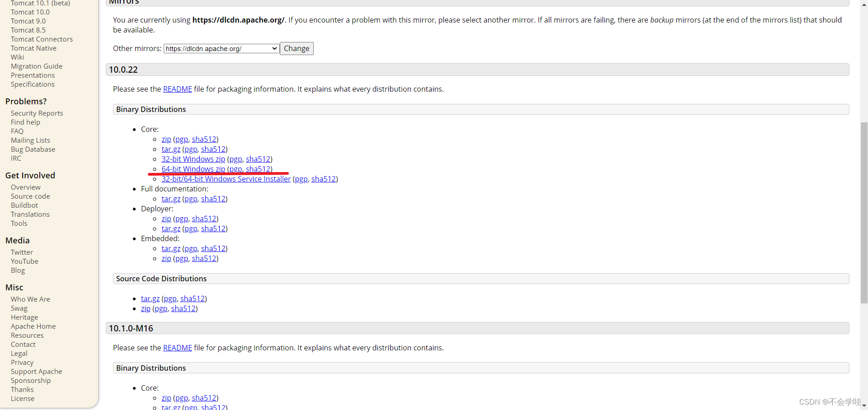This screenshot has width=868, height=410.
Task: Open the 10.1.0-M16 README link
Action: click(177, 348)
